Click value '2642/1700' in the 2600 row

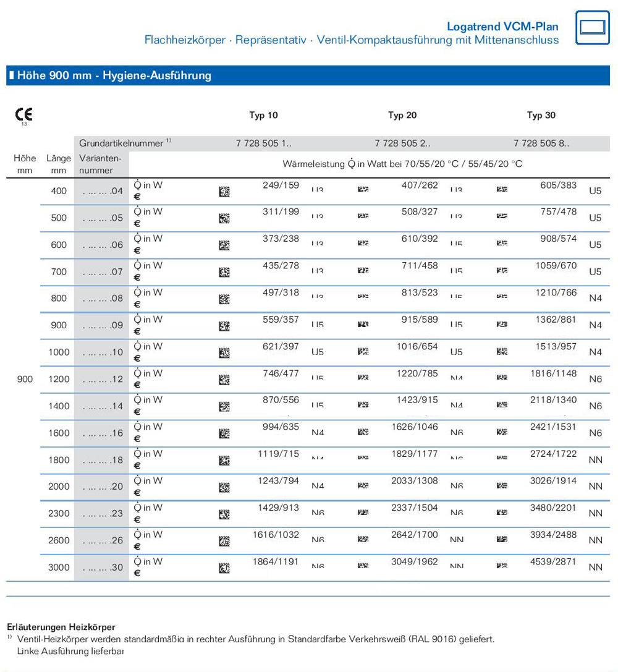(415, 535)
